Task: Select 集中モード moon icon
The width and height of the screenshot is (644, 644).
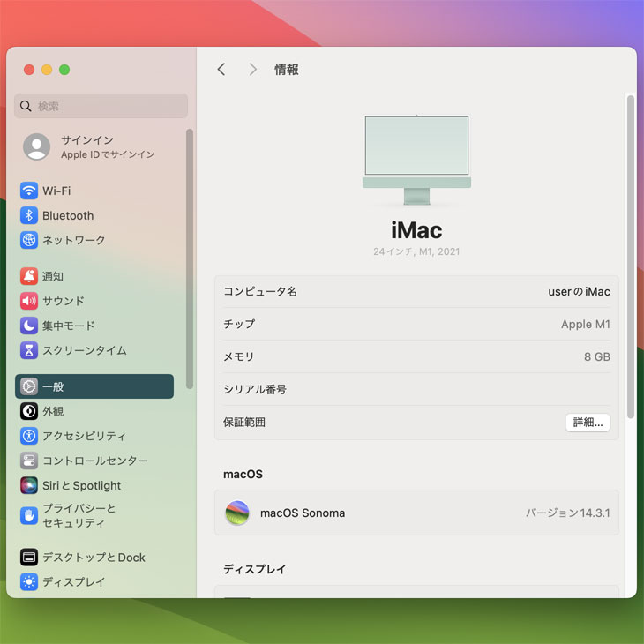Action: click(29, 326)
